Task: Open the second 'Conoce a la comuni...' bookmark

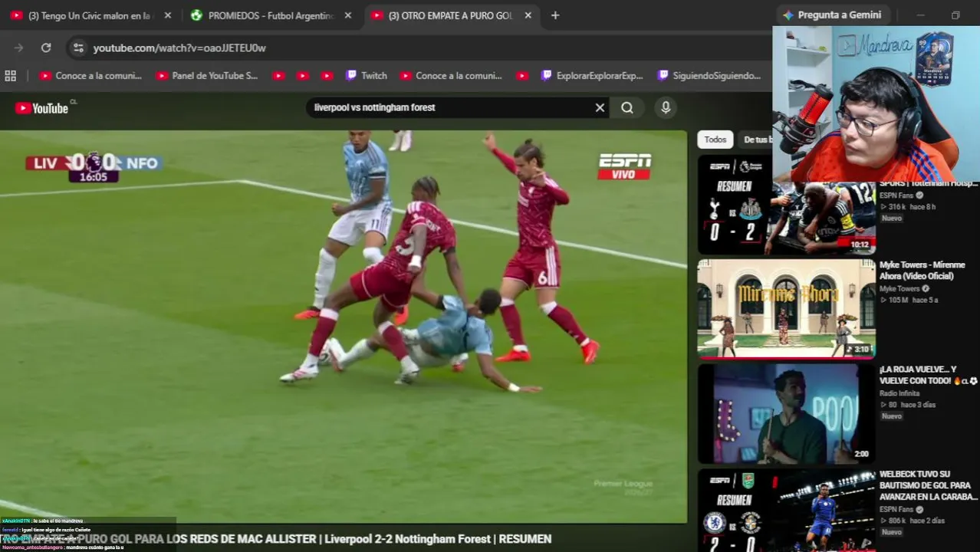Action: click(451, 76)
